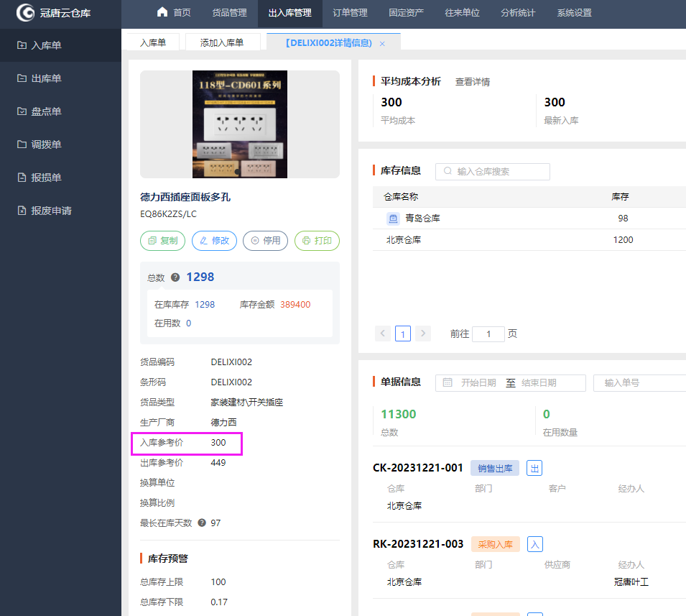Click the 销售出库 tag

(495, 468)
